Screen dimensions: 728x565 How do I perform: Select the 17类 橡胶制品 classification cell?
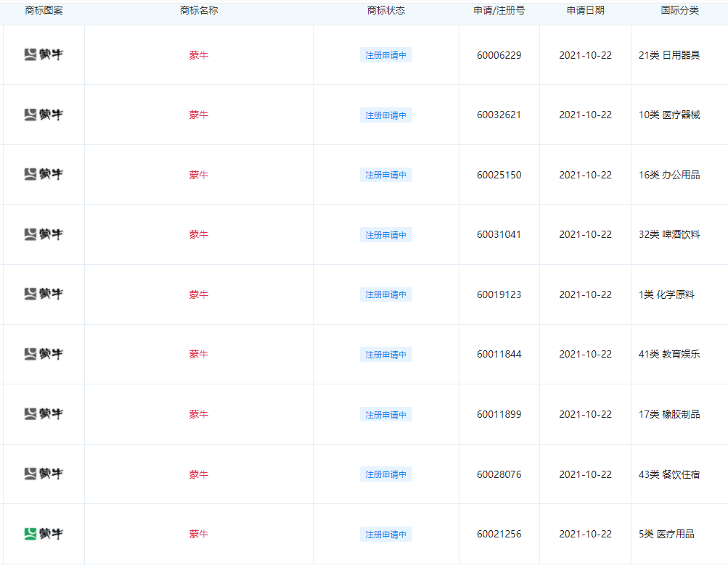click(x=669, y=414)
